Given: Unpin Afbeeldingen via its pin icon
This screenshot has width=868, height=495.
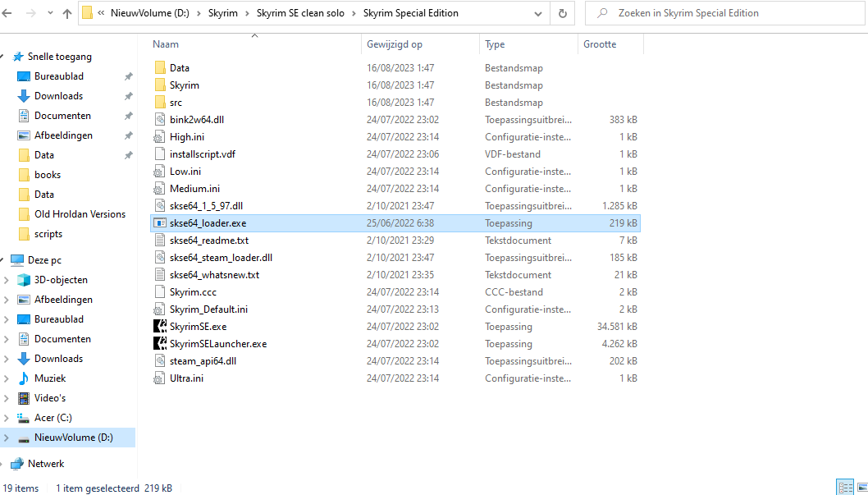Looking at the screenshot, I should point(129,135).
